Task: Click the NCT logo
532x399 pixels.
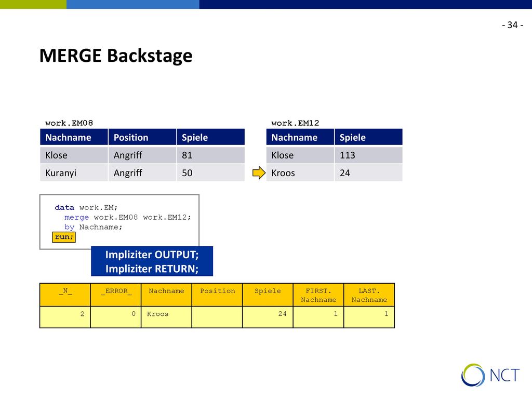Action: click(x=490, y=375)
